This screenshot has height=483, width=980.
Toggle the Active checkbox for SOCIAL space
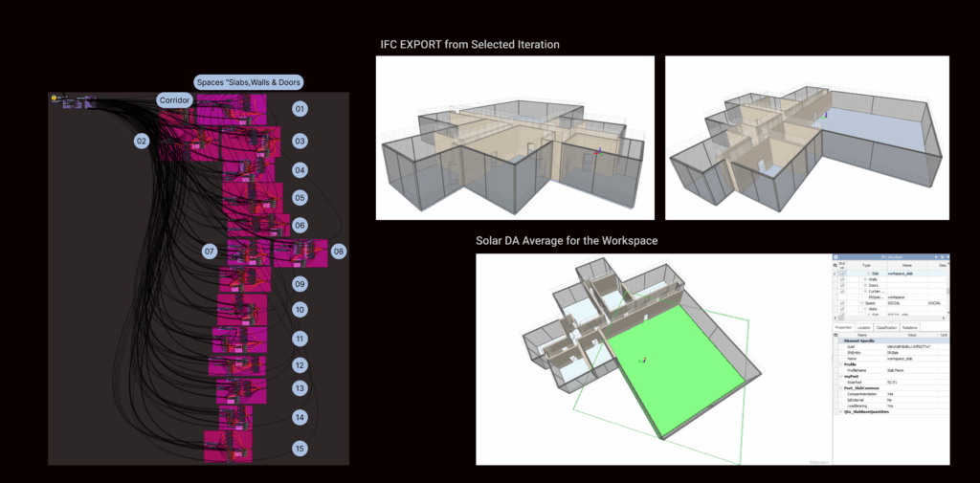tap(842, 303)
